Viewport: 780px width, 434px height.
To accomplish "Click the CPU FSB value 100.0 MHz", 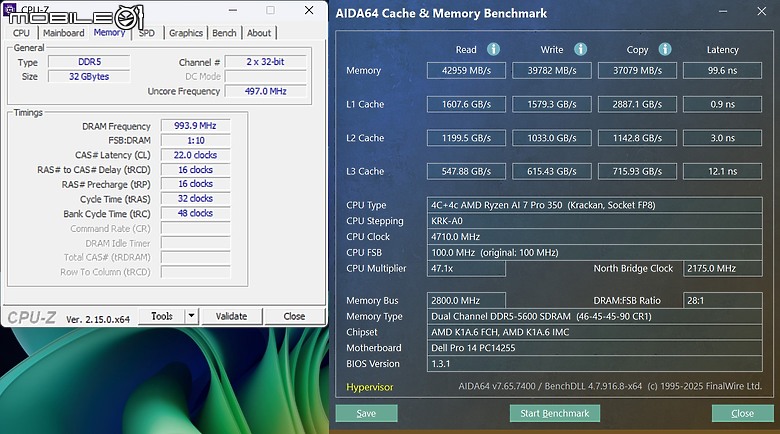I will [594, 253].
